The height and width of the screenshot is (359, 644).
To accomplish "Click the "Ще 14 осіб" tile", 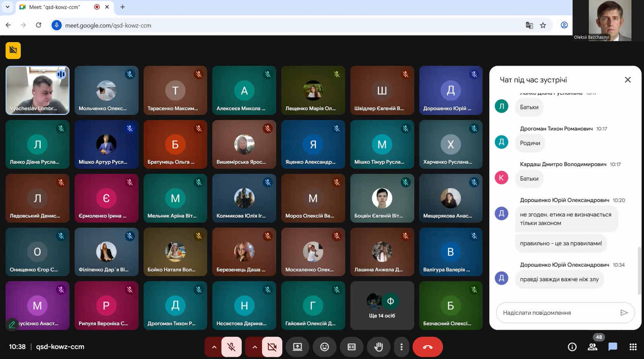I will point(382,306).
